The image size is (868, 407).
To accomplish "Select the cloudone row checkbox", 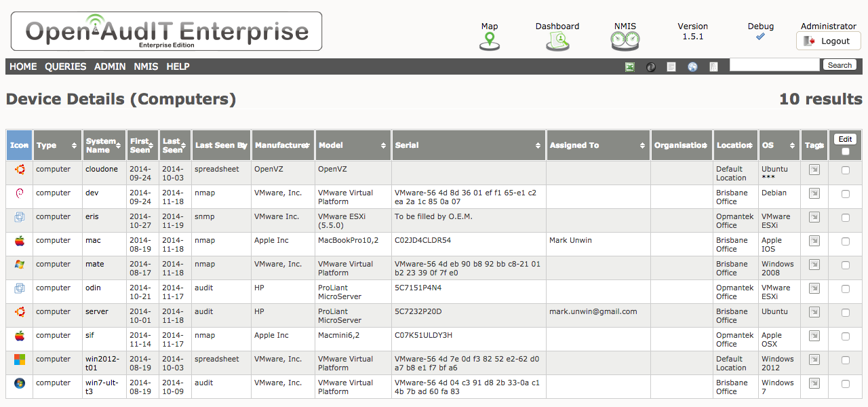I will point(845,170).
